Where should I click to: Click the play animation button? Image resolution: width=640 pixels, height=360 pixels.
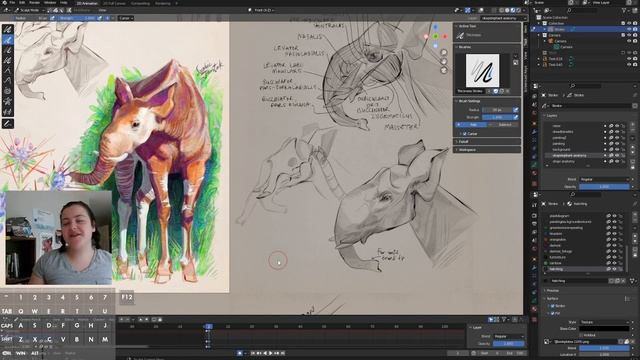(271, 353)
